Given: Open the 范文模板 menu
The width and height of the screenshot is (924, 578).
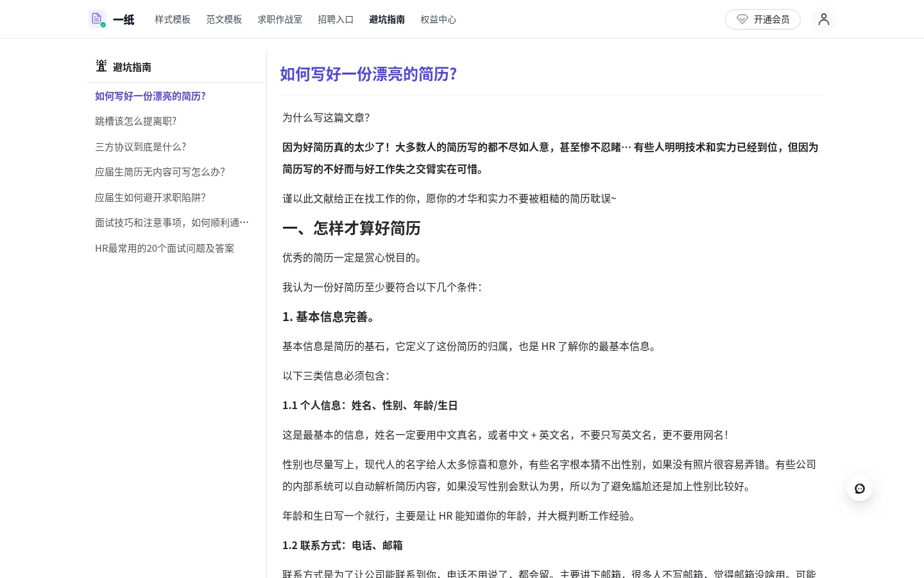Looking at the screenshot, I should pos(224,19).
